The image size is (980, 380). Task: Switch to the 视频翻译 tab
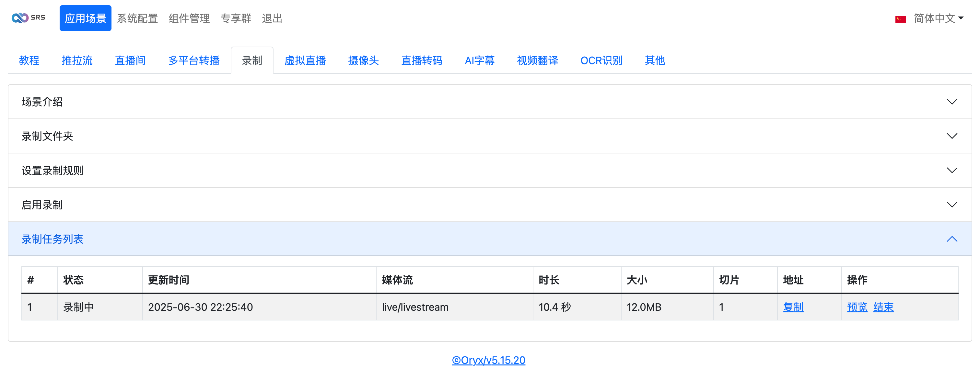point(538,61)
